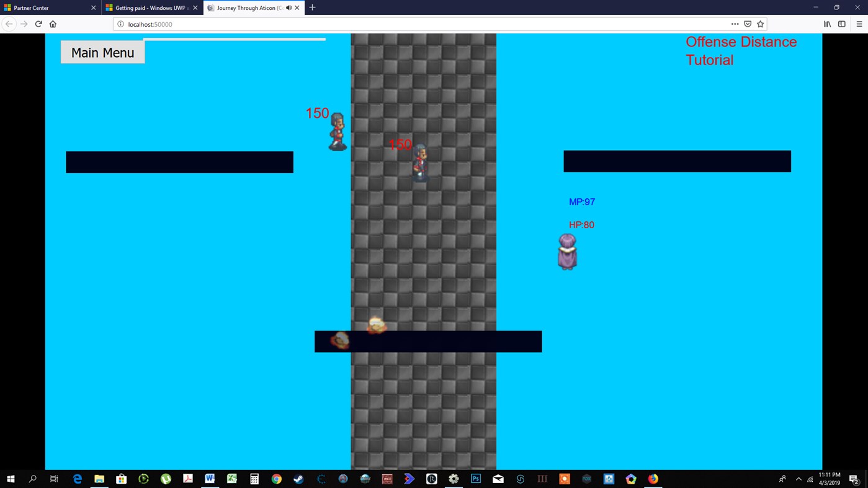Open the Firefox Library icon

(827, 24)
